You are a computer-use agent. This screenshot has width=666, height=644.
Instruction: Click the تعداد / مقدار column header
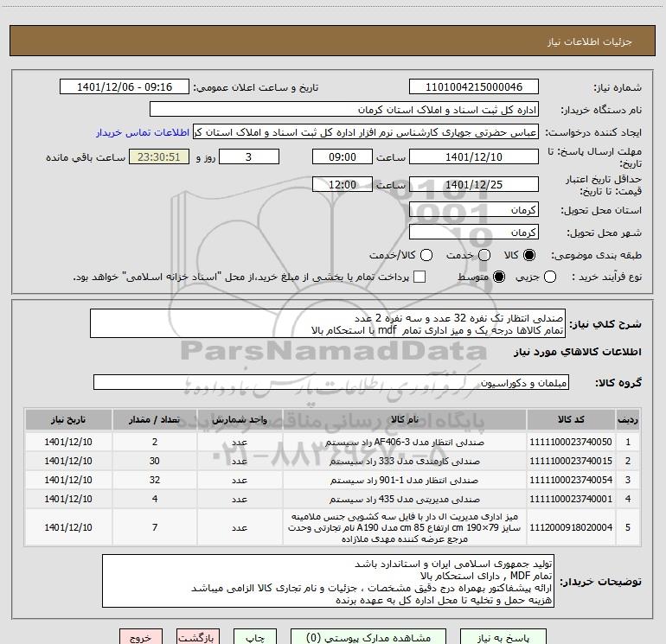pos(155,419)
